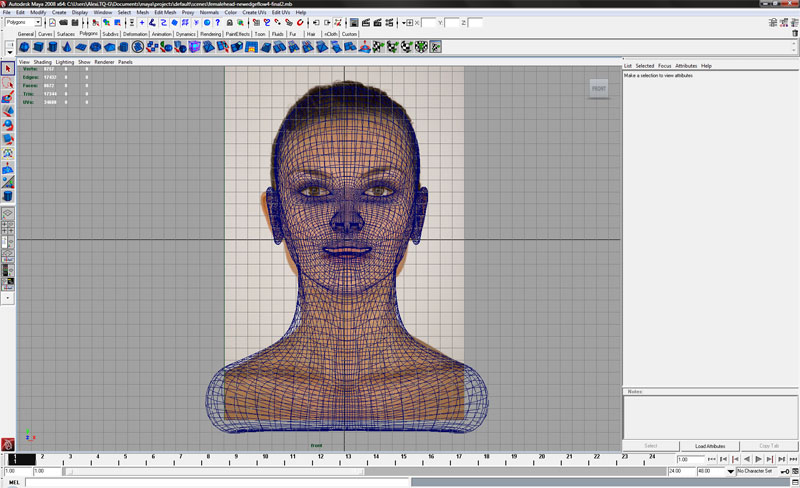800x488 pixels.
Task: Click frame 12 on the time slider
Action: tap(320, 456)
